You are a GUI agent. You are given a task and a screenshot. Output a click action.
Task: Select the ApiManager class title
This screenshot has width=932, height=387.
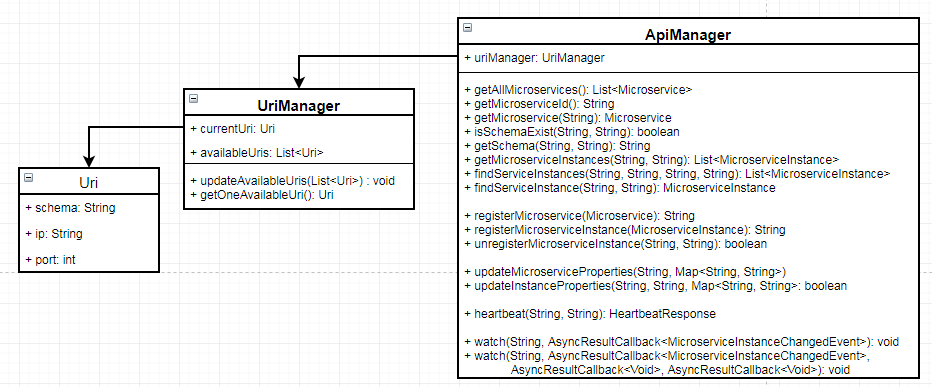(688, 35)
